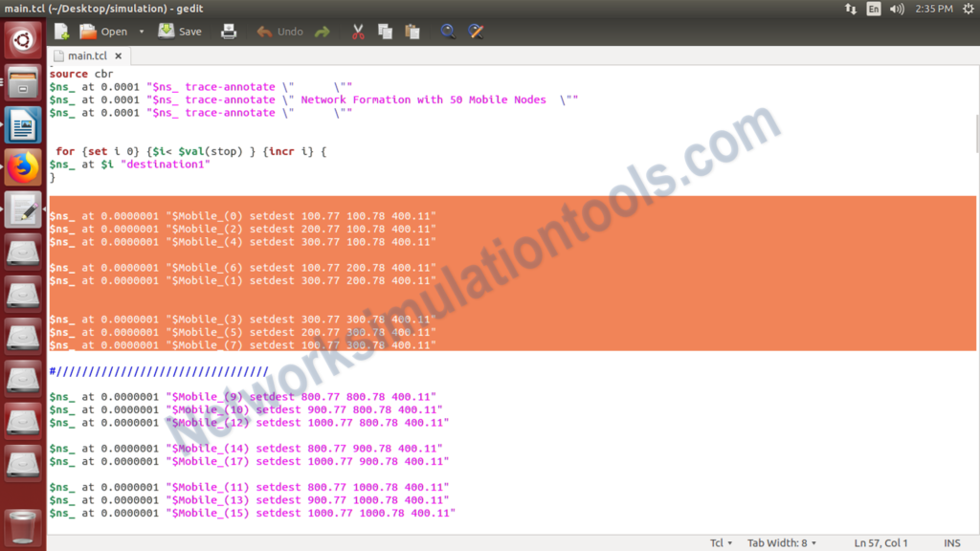The width and height of the screenshot is (980, 551).
Task: Open the clock menu showing 2:35 PM
Action: click(935, 8)
